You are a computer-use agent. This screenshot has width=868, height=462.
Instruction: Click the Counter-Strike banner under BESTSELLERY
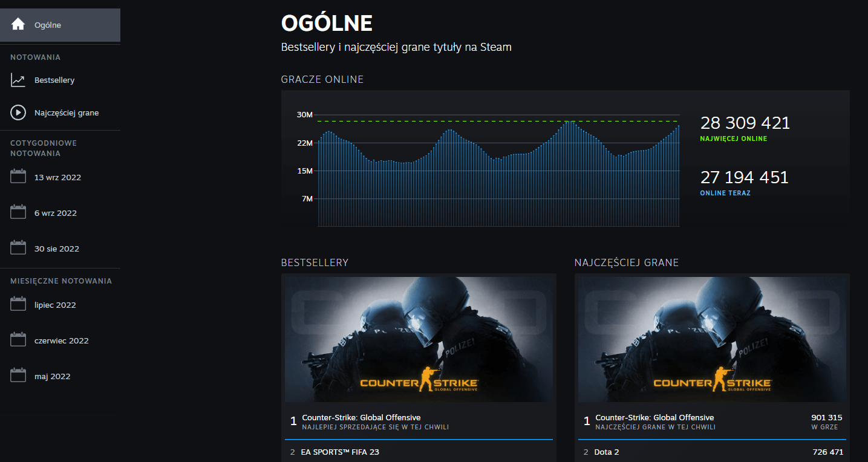pos(418,339)
